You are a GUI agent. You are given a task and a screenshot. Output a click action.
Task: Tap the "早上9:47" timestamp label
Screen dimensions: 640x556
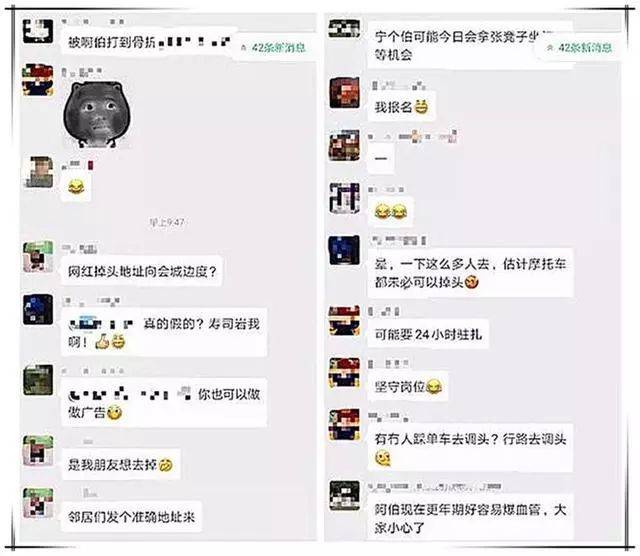click(x=167, y=222)
